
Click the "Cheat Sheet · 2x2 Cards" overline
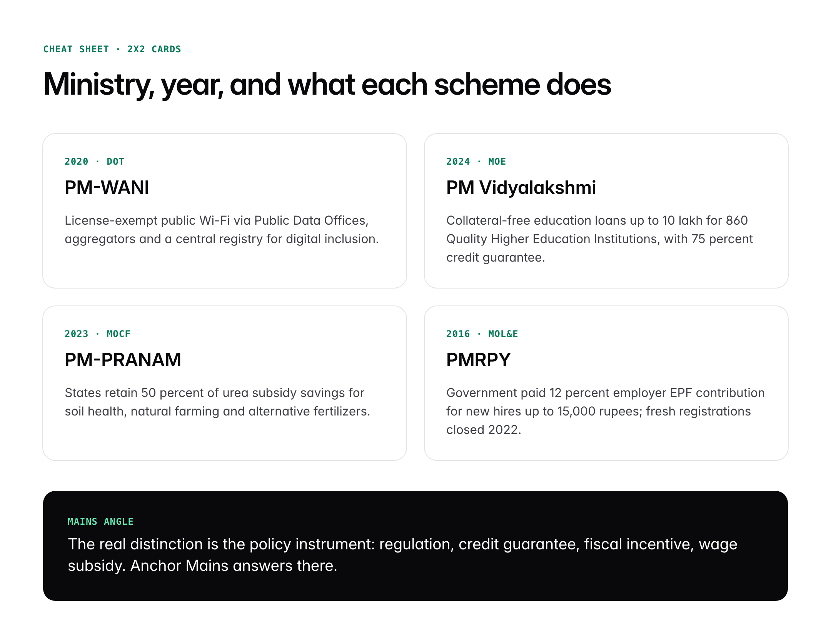pyautogui.click(x=112, y=49)
